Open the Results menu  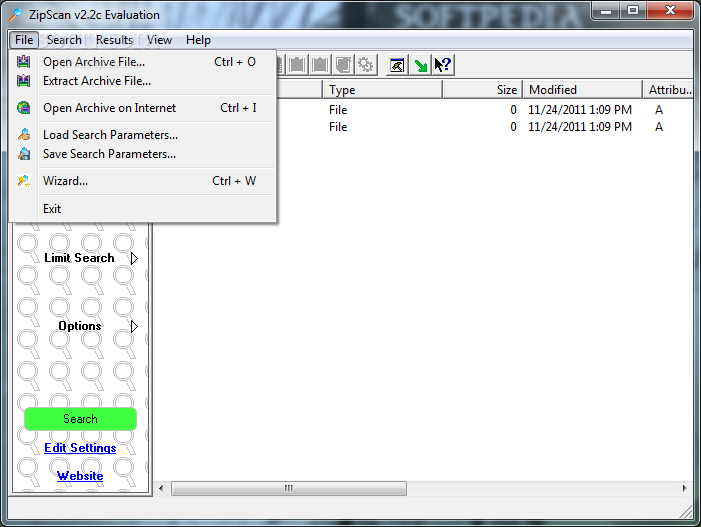pyautogui.click(x=114, y=40)
